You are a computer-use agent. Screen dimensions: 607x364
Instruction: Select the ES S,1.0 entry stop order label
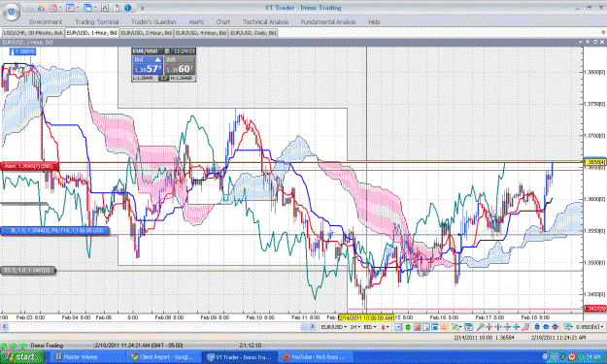click(x=28, y=270)
